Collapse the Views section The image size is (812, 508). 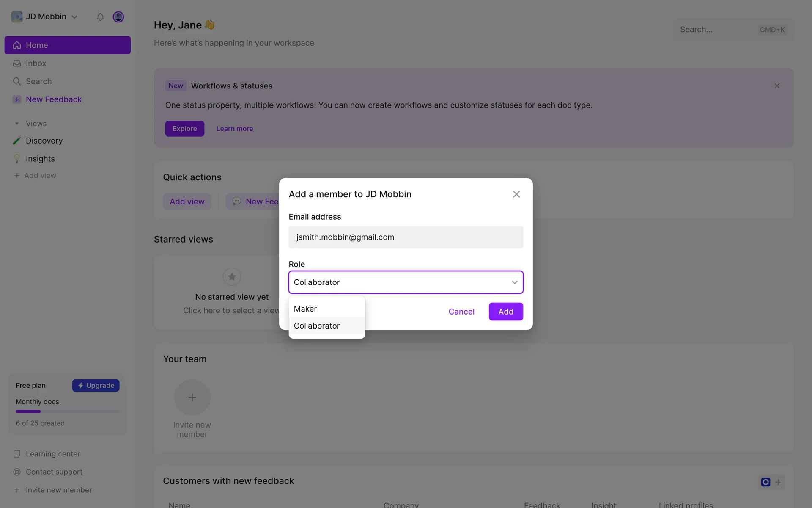(x=17, y=124)
